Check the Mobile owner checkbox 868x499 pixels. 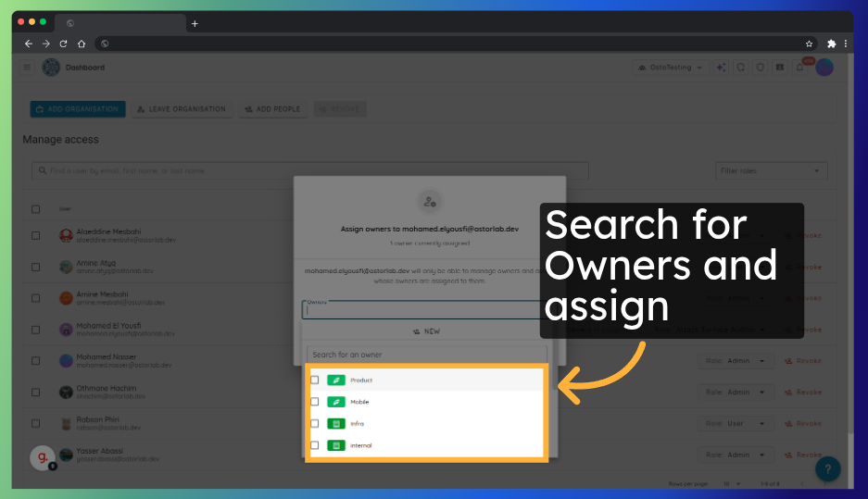click(315, 402)
